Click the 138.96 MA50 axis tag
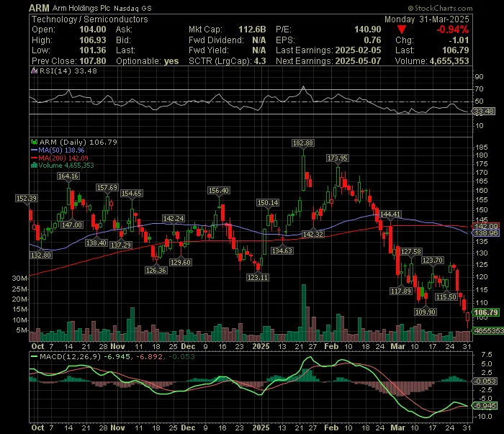This screenshot has height=434, width=504. pyautogui.click(x=486, y=233)
